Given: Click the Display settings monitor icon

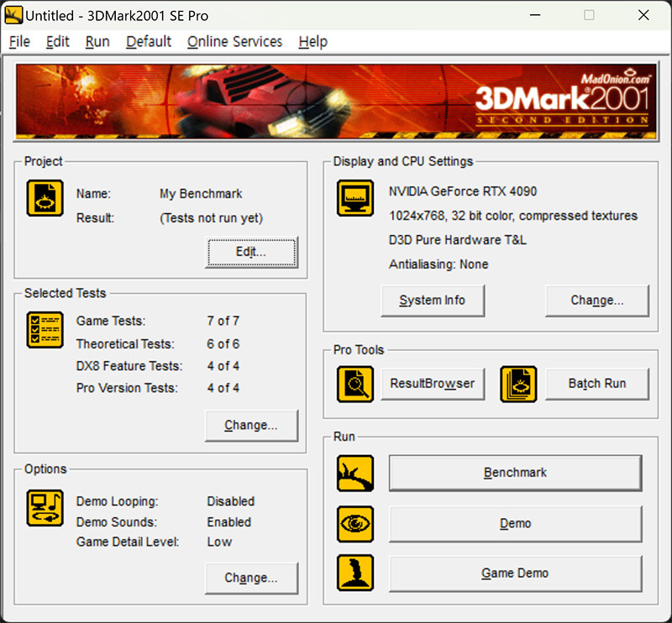Looking at the screenshot, I should pyautogui.click(x=354, y=198).
